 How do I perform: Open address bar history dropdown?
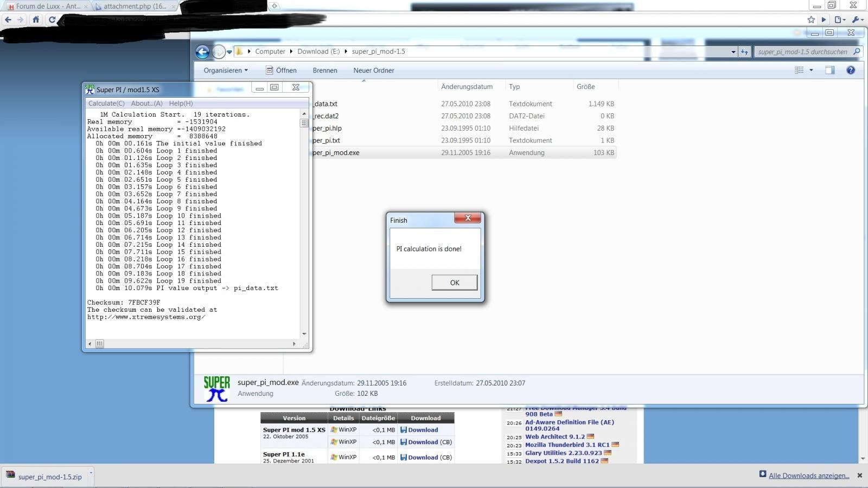(733, 52)
